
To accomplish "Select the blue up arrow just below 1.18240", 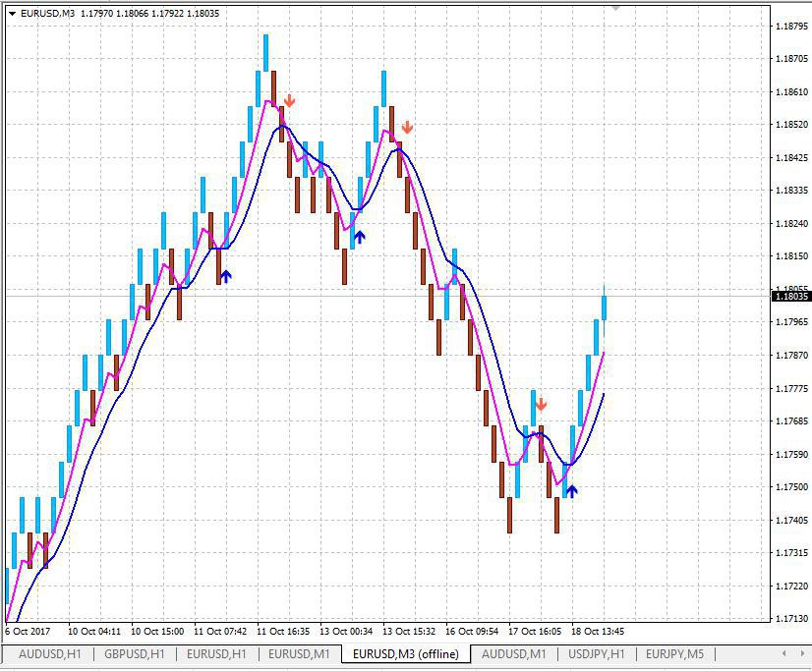I will tap(360, 237).
